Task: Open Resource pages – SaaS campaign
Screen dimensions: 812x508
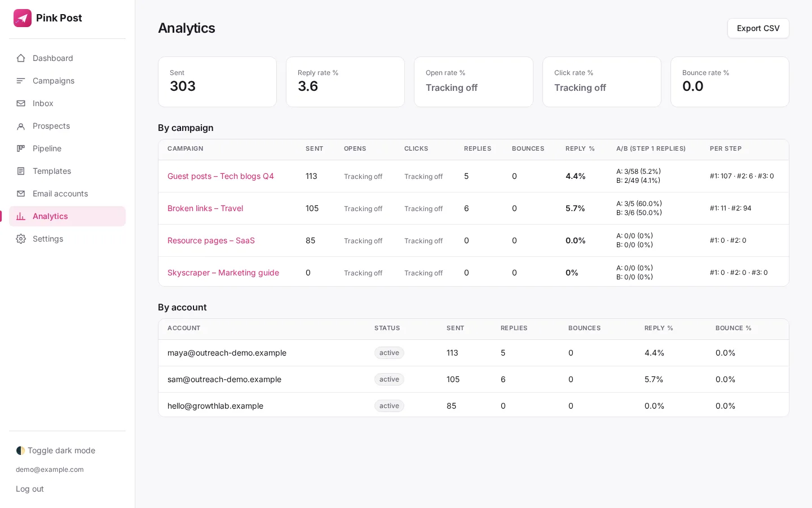Action: point(211,240)
